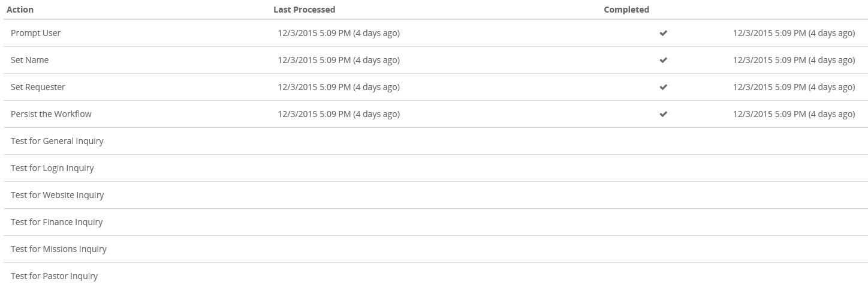The width and height of the screenshot is (868, 285).
Task: Click Persist the Workflow completed date
Action: (x=794, y=114)
